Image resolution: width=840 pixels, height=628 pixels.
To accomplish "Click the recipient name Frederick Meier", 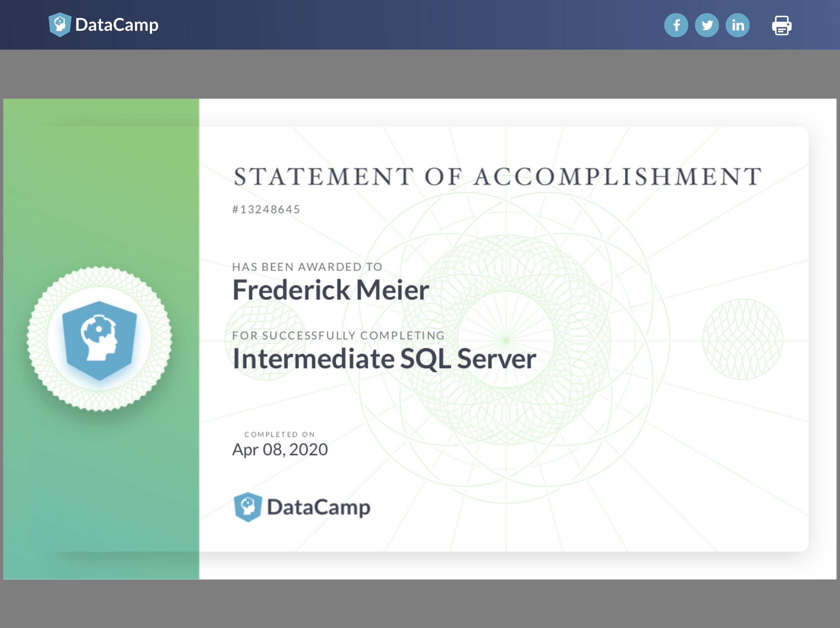I will 330,290.
